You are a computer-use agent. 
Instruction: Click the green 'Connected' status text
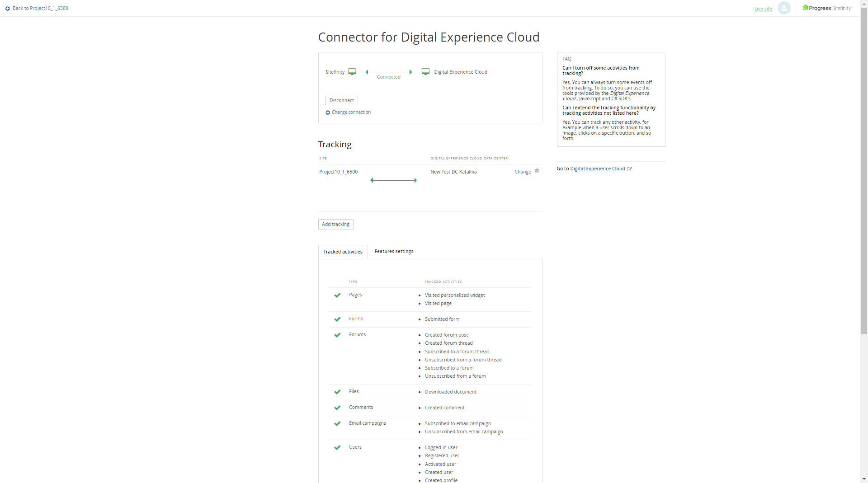[389, 77]
